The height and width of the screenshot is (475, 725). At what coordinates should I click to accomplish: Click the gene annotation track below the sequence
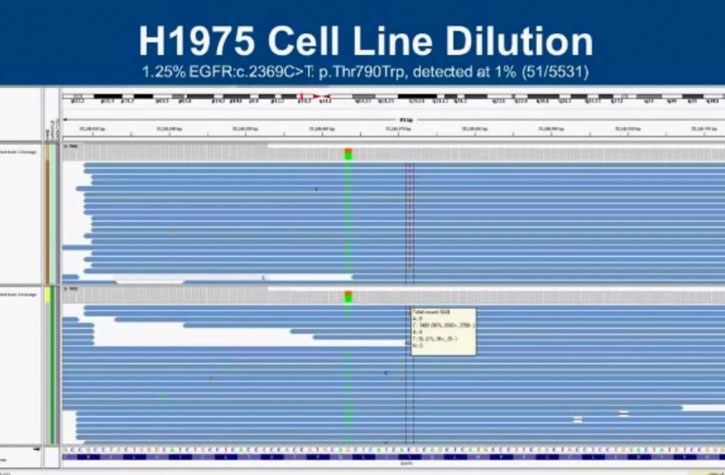coord(390,462)
